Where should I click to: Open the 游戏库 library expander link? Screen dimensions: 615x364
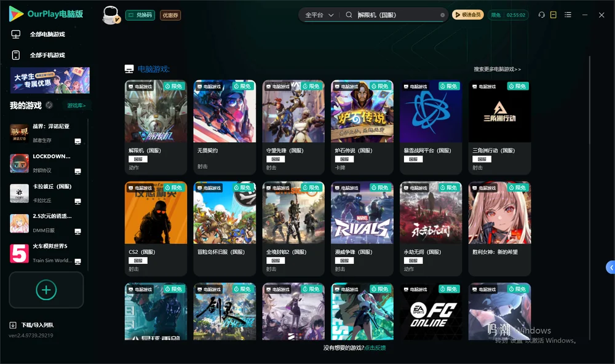(76, 106)
